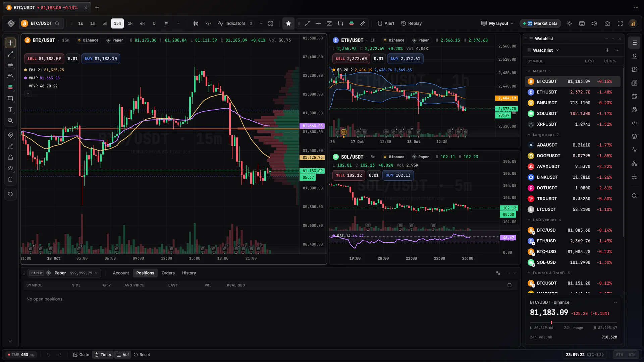Click the BTC/USDT symbol search field
Image resolution: width=644 pixels, height=362 pixels.
41,23
